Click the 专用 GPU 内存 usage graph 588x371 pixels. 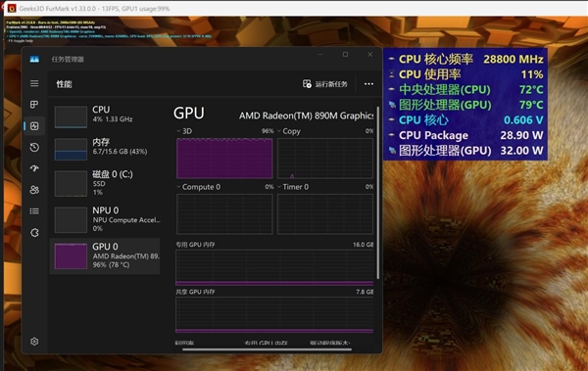(274, 268)
